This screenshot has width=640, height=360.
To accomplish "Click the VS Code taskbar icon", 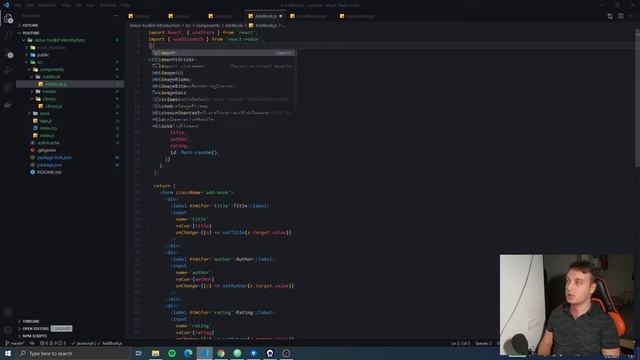I will click(204, 353).
